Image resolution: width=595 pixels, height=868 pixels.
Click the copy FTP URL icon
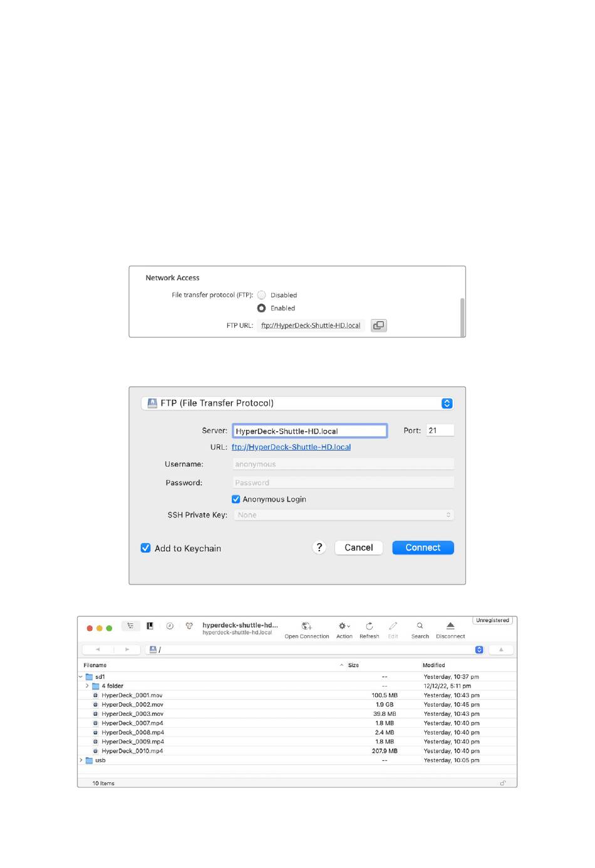click(378, 325)
